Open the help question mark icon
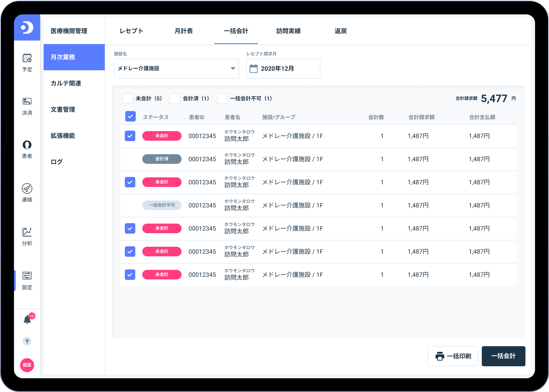 click(27, 341)
